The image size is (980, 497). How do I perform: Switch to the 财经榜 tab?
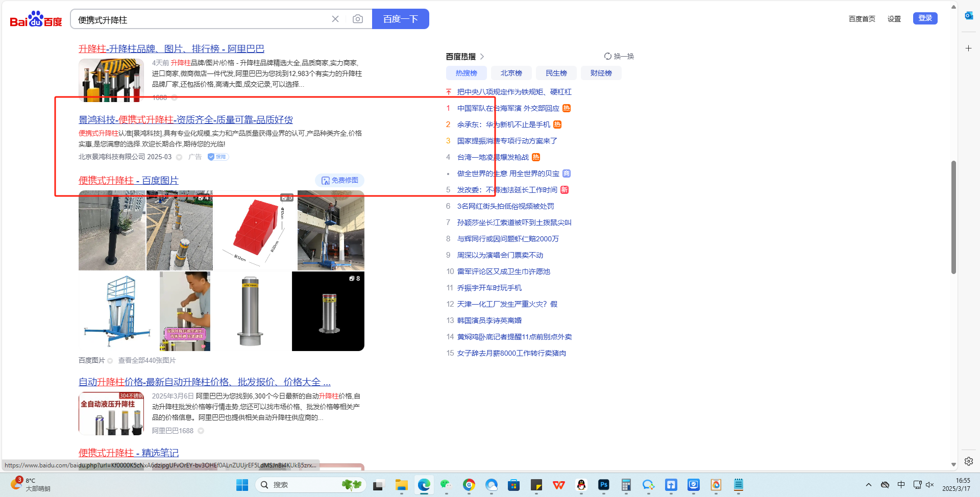tap(601, 73)
